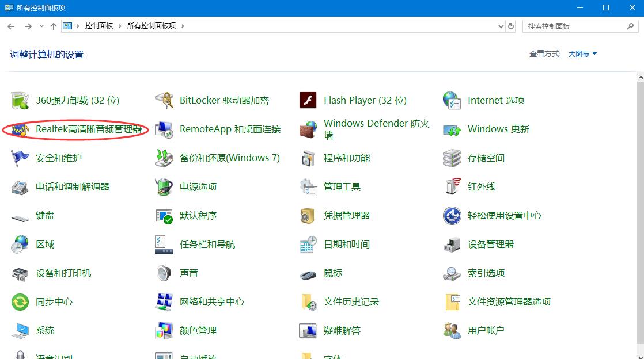Screen dimensions: 644x359
Task: Open the 声音 speaker icon
Action: (x=164, y=273)
